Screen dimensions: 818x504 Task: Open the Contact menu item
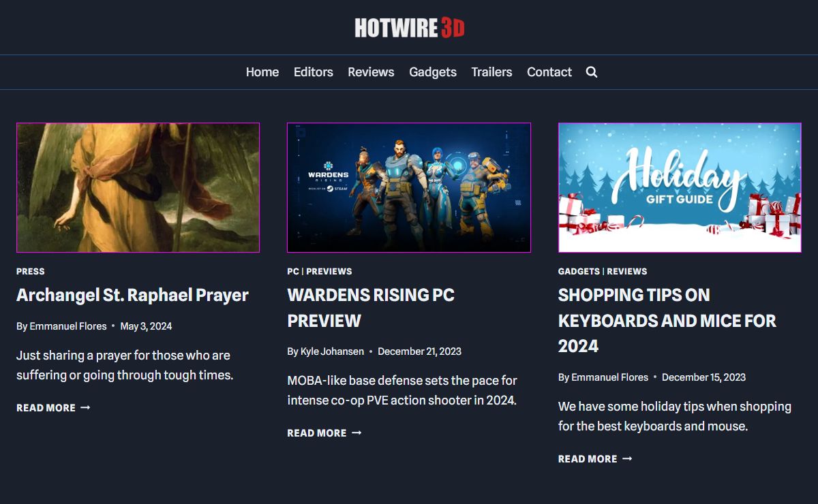[549, 72]
